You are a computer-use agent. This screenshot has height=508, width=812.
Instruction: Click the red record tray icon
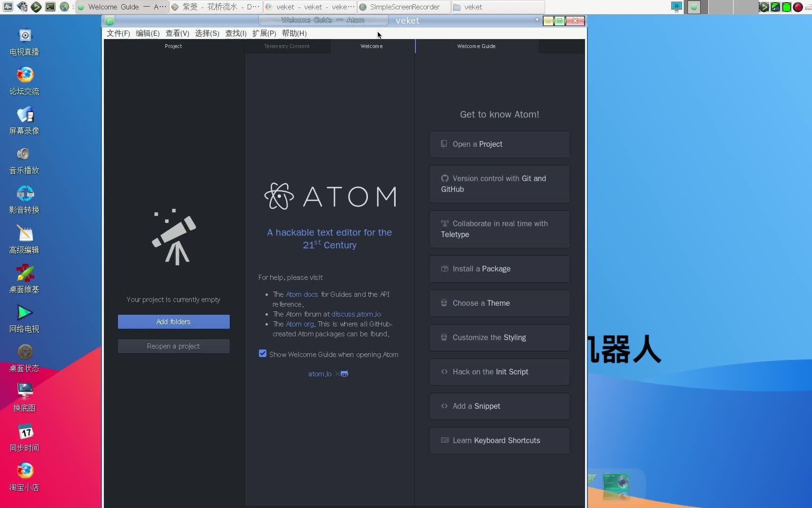(798, 7)
